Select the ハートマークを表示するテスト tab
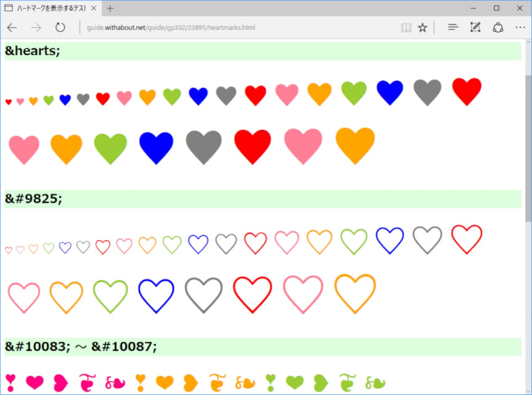This screenshot has width=532, height=395. click(51, 8)
